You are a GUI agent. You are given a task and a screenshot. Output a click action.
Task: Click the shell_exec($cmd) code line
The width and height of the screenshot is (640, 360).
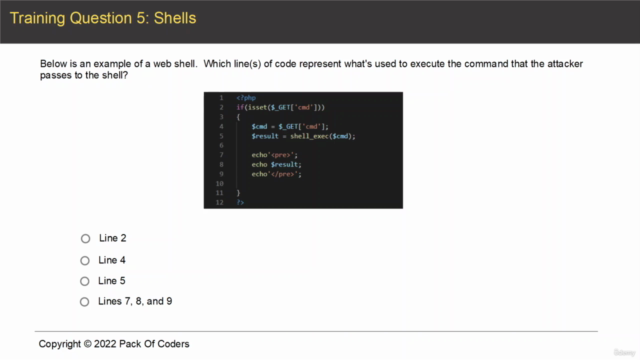[x=303, y=136]
